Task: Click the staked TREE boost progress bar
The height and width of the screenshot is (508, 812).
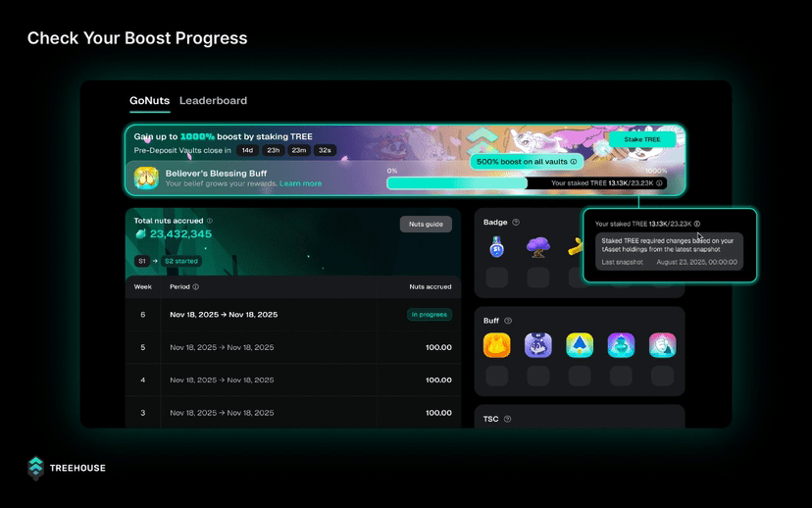Action: coord(527,182)
